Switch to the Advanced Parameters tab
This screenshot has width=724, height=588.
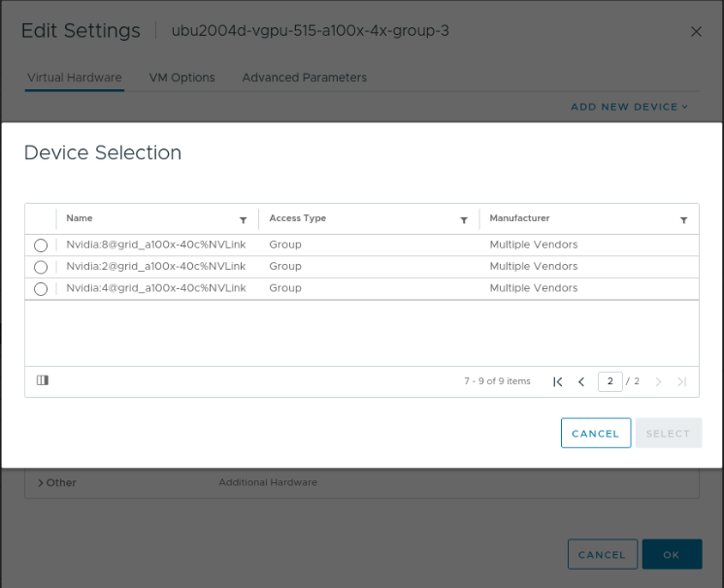pos(304,78)
